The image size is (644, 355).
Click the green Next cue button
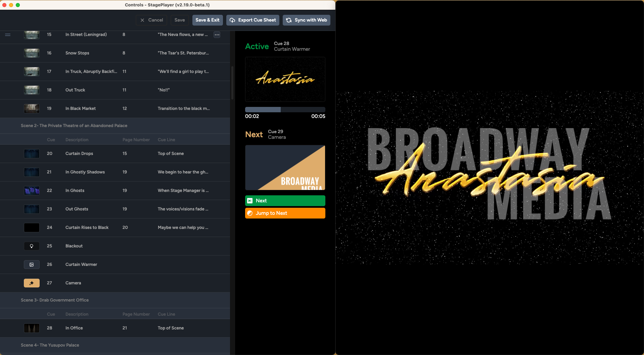[285, 201]
